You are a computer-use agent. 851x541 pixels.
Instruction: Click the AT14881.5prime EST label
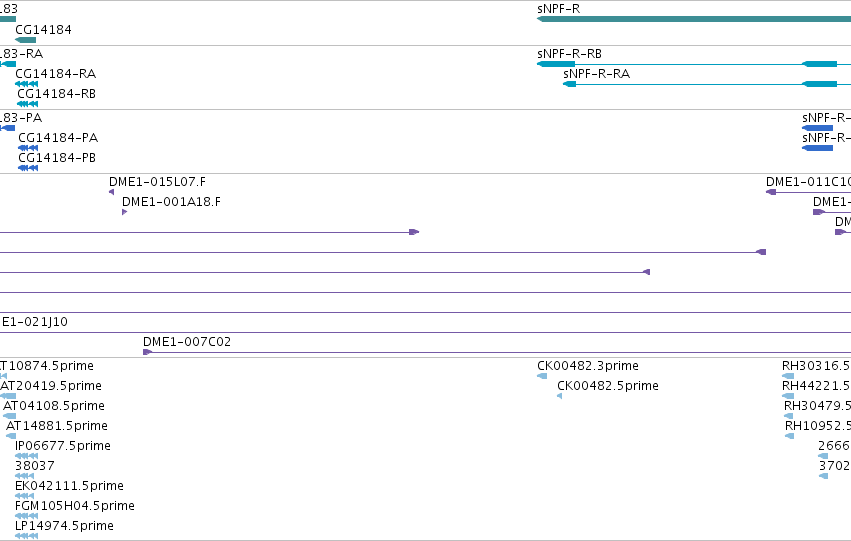[x=57, y=426]
